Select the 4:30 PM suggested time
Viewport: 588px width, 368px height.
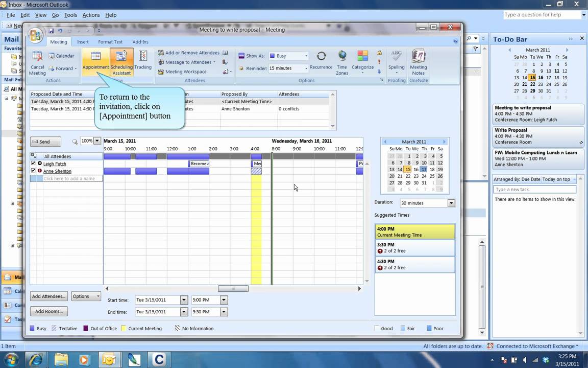(415, 264)
